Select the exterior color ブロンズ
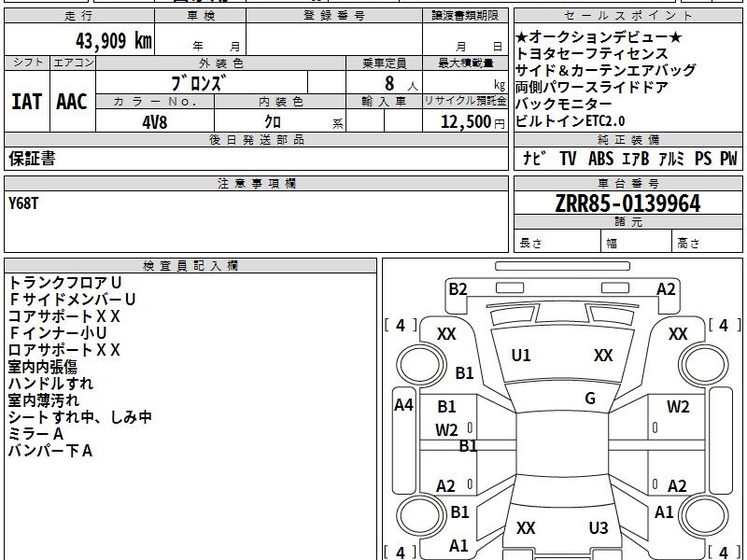This screenshot has height=560, width=747. click(197, 83)
